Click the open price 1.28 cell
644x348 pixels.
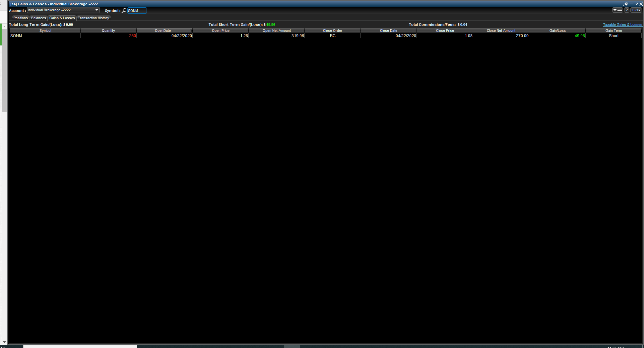tap(221, 36)
